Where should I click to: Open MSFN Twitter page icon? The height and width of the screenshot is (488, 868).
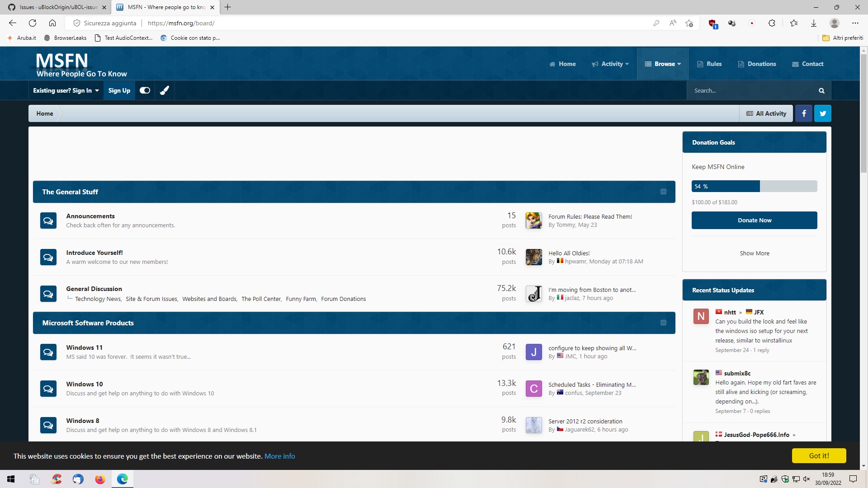click(823, 113)
